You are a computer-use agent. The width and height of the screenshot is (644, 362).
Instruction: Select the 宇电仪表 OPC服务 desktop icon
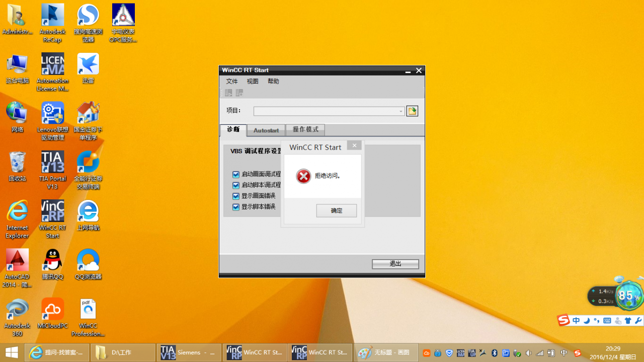123,23
